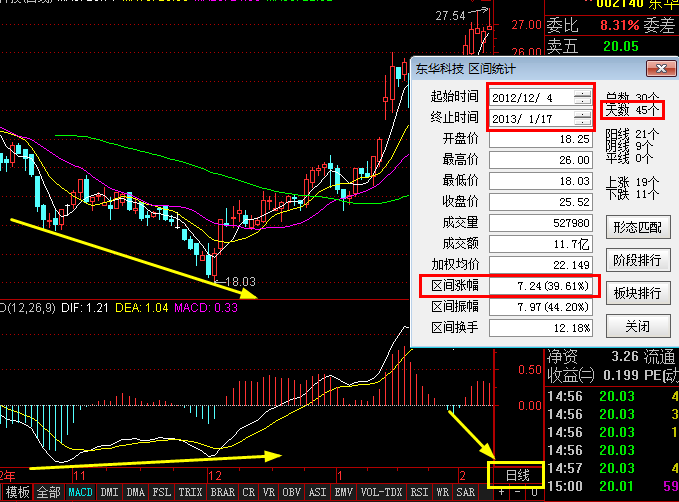This screenshot has width=679, height=502.
Task: Click the 形态匹配 button
Action: click(x=638, y=227)
